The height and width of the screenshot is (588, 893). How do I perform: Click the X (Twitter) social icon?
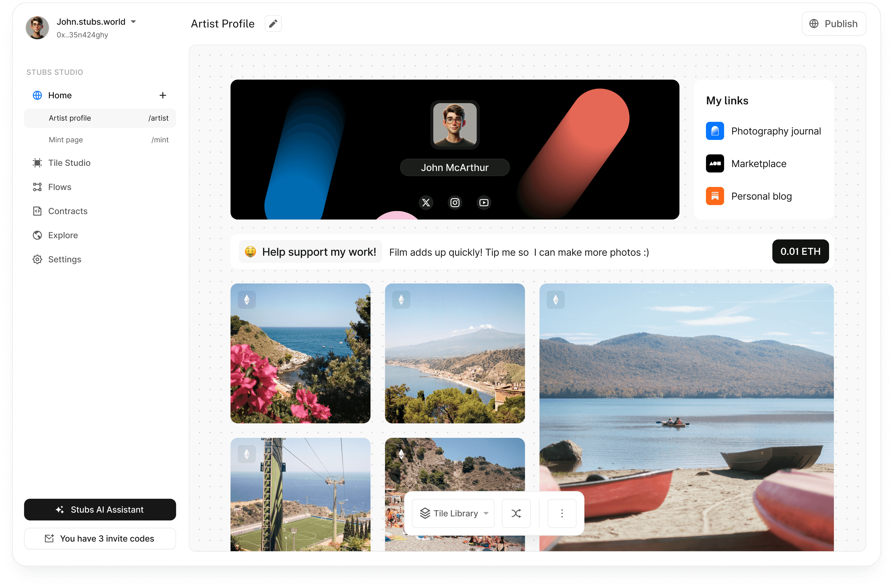click(x=425, y=203)
